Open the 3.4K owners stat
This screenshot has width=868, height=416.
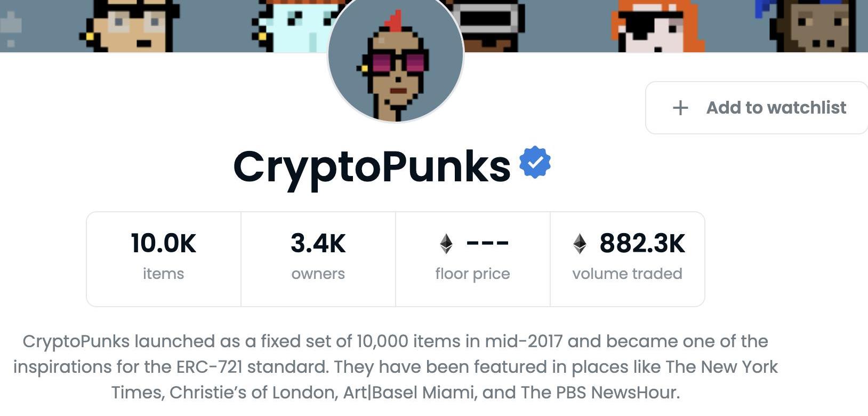[318, 259]
